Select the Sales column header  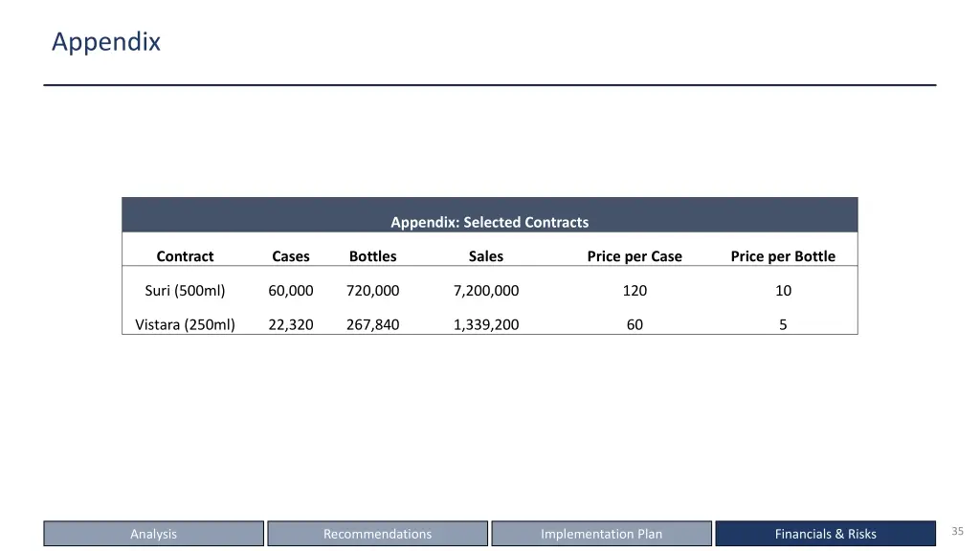point(486,256)
